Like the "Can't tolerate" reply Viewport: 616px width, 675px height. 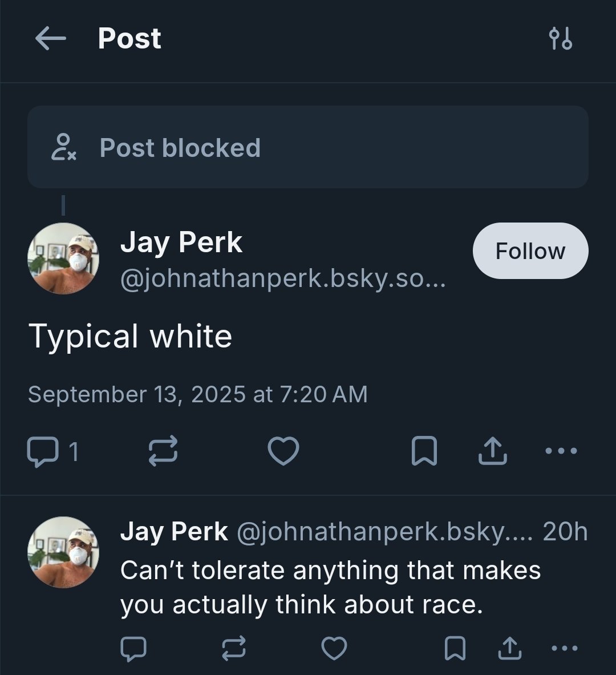tap(334, 648)
